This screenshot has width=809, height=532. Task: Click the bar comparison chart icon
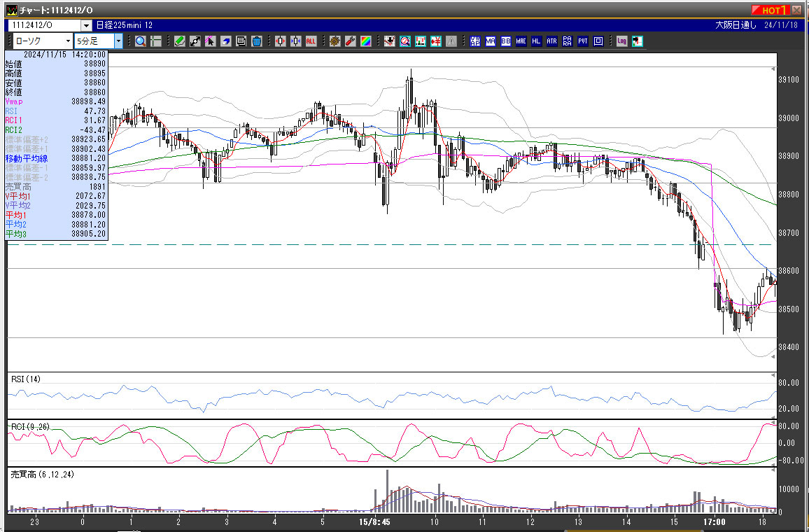click(421, 41)
